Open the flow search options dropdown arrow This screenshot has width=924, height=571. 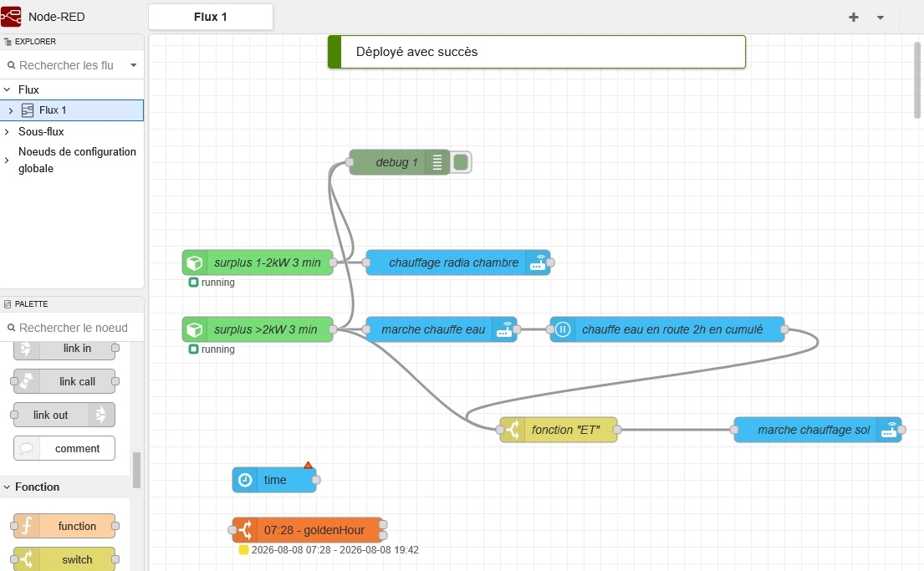(x=134, y=65)
